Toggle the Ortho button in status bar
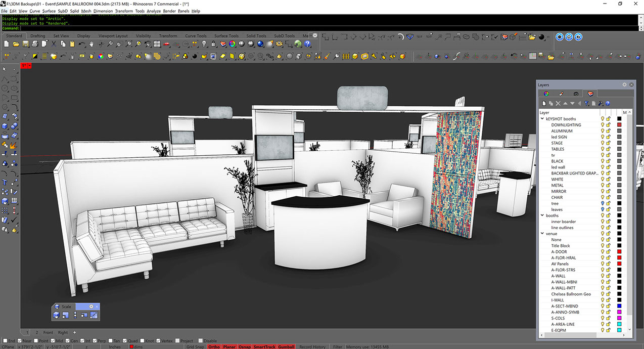Screen dimensions: 644x349 click(x=214, y=347)
